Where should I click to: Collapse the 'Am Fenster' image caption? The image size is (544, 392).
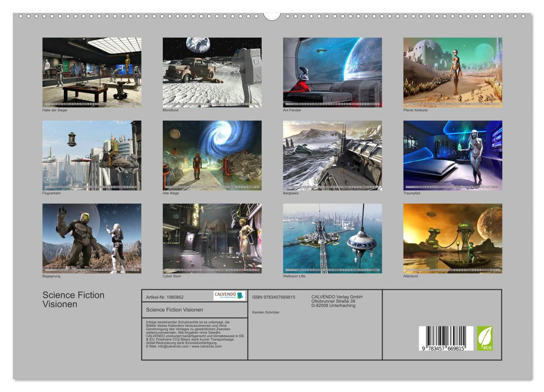pyautogui.click(x=291, y=110)
